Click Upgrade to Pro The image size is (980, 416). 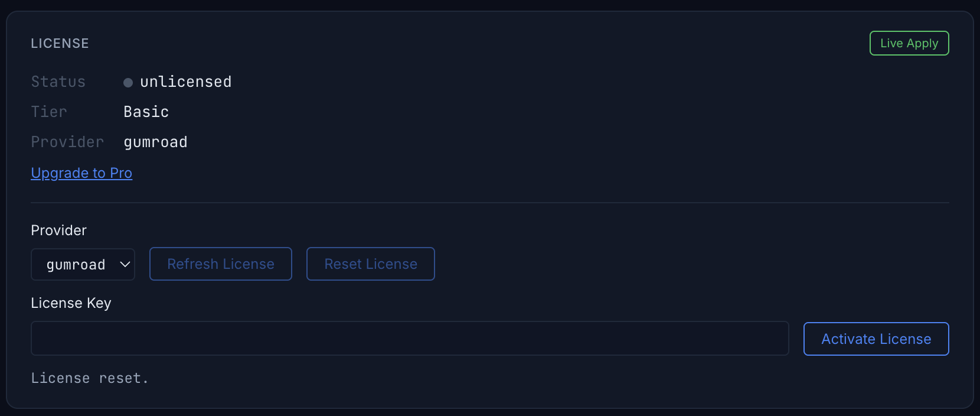pyautogui.click(x=81, y=173)
